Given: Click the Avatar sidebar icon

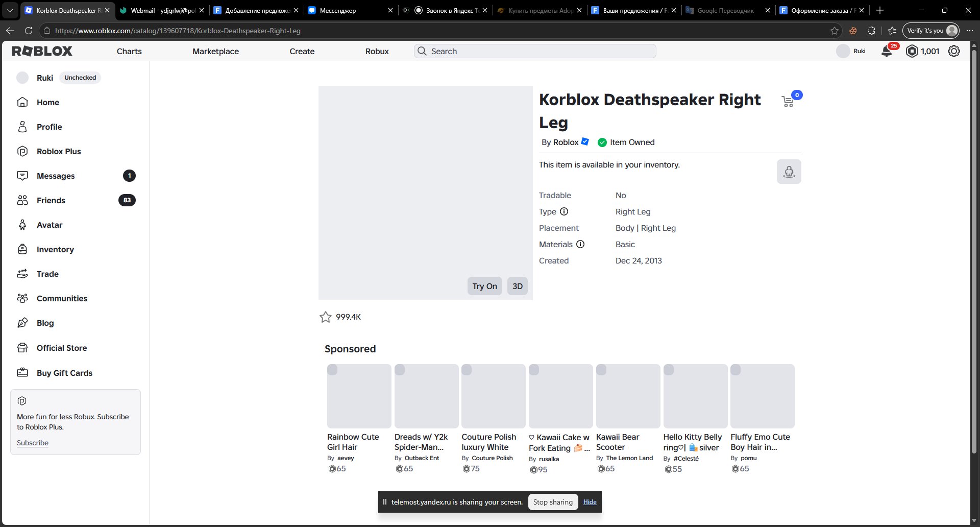Looking at the screenshot, I should pyautogui.click(x=22, y=225).
